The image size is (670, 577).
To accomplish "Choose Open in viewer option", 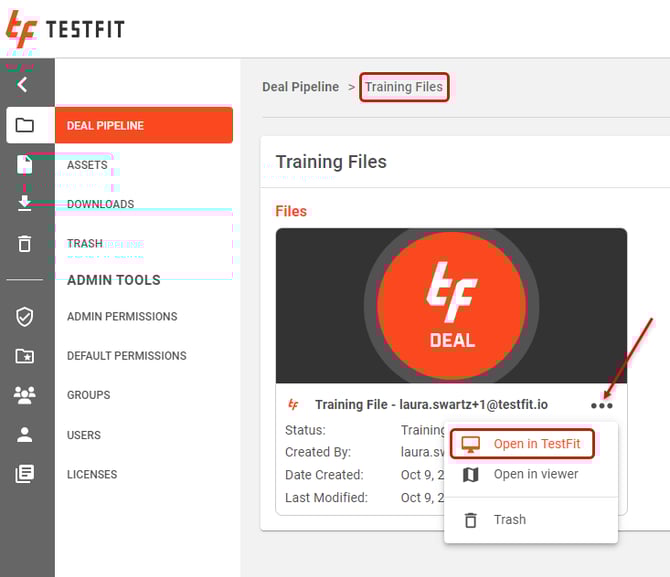I will click(535, 474).
